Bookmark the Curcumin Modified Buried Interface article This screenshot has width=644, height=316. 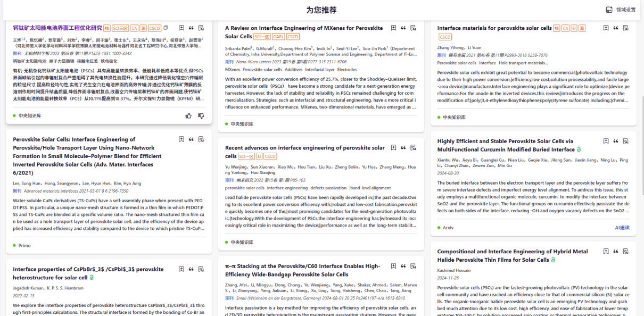pyautogui.click(x=606, y=142)
